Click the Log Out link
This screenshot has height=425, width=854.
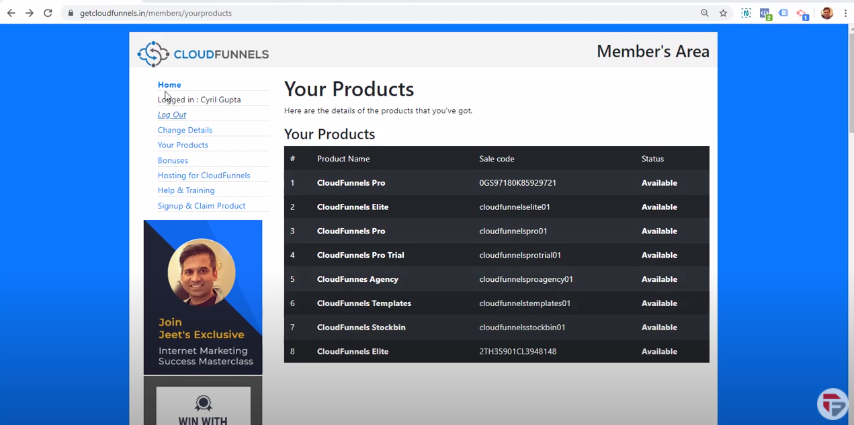(x=172, y=115)
